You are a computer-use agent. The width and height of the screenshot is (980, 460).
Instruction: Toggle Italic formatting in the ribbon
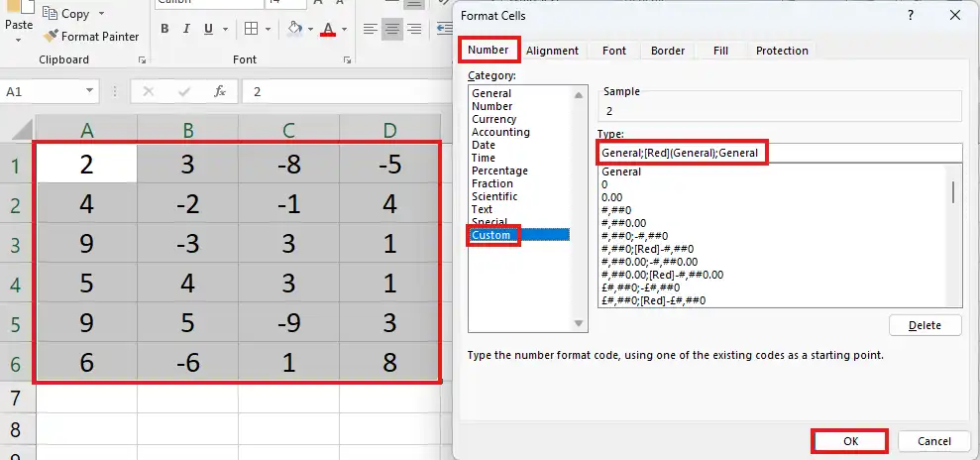[x=186, y=29]
